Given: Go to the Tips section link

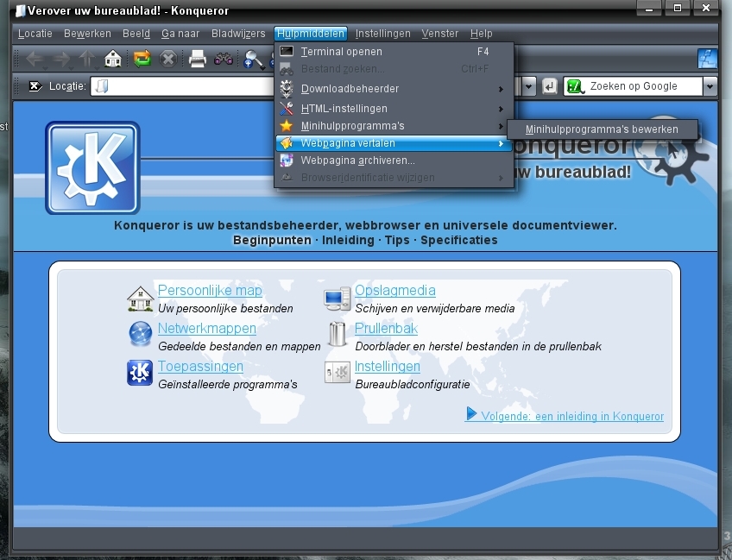Looking at the screenshot, I should point(397,241).
